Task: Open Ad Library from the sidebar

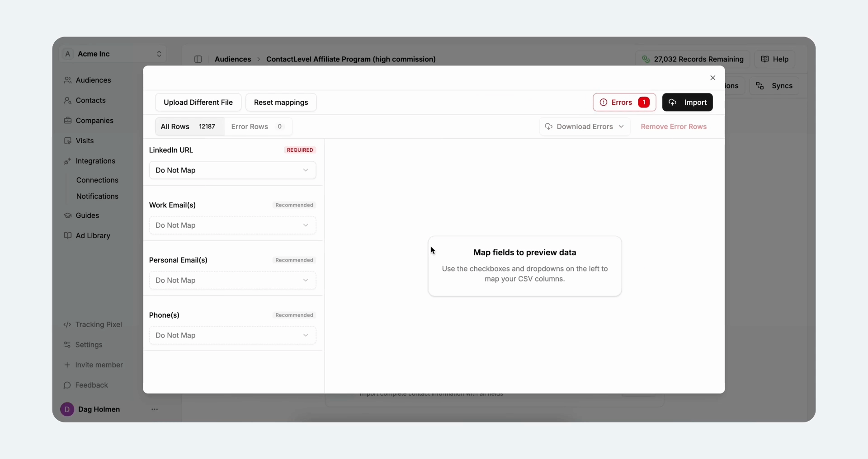Action: tap(93, 235)
